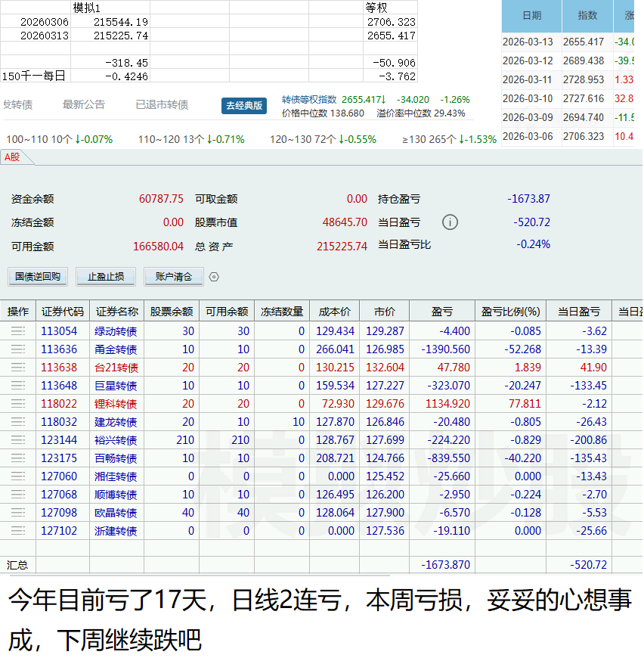Sort by the 当日盈亏 column header

click(579, 312)
